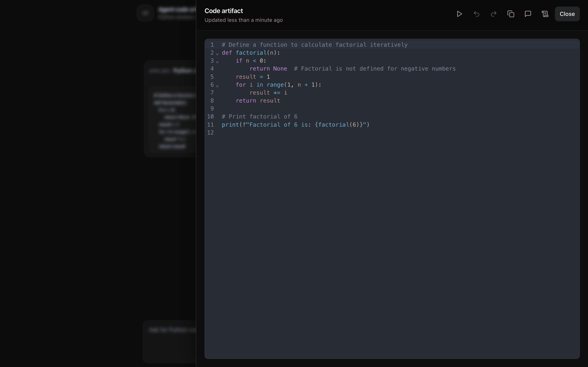The height and width of the screenshot is (367, 588).
Task: Collapse the for loop fold arrow
Action: click(217, 86)
